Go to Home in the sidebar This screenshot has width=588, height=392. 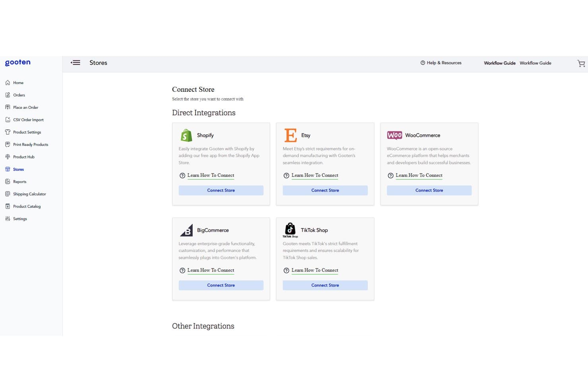pyautogui.click(x=18, y=83)
